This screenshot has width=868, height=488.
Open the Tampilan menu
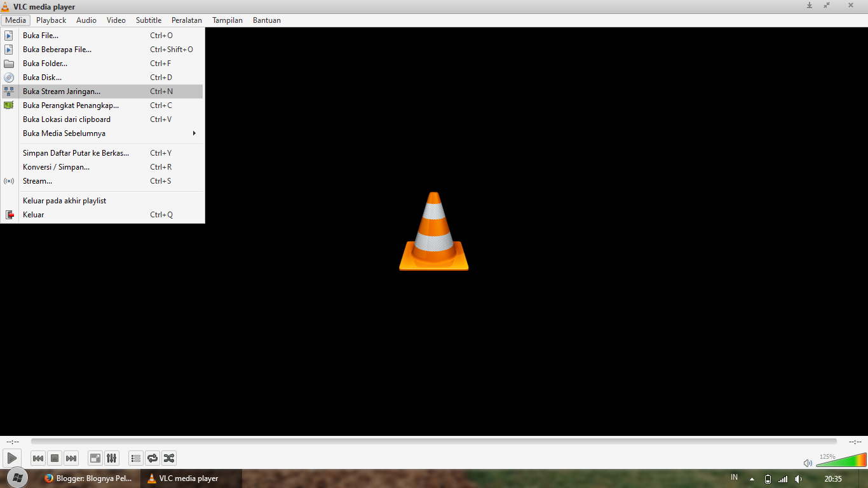click(x=227, y=20)
